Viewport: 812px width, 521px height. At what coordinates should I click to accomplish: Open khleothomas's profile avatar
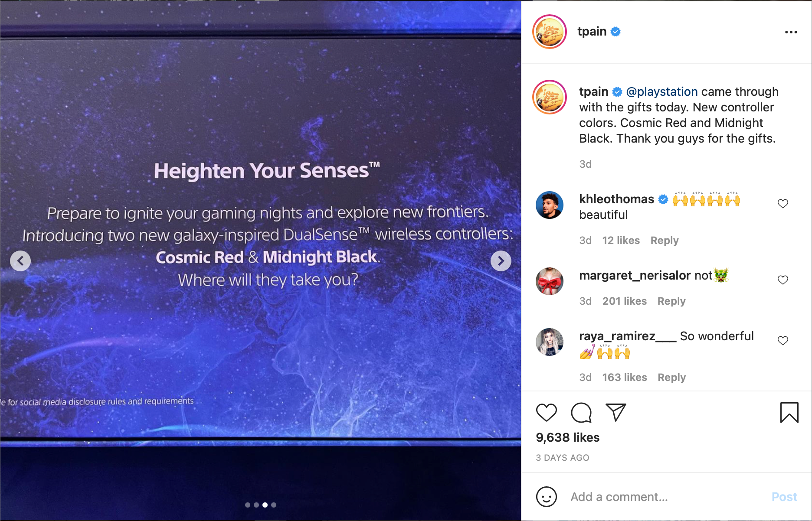[550, 205]
